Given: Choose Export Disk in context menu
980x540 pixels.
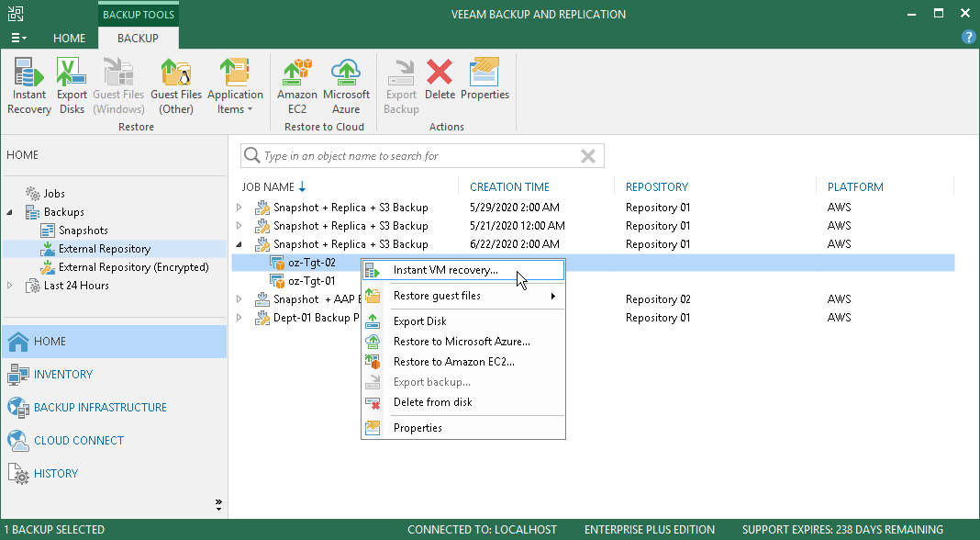Looking at the screenshot, I should (x=463, y=321).
